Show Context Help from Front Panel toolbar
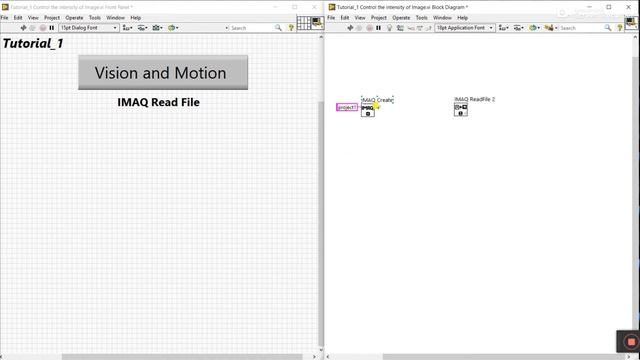Viewport: 640px width, 360px height. (291, 28)
